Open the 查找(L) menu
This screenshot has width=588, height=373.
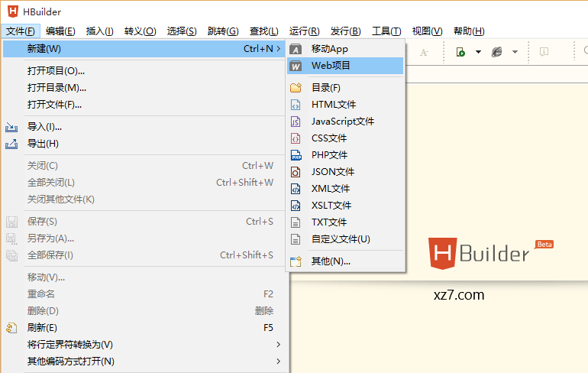[x=264, y=31]
